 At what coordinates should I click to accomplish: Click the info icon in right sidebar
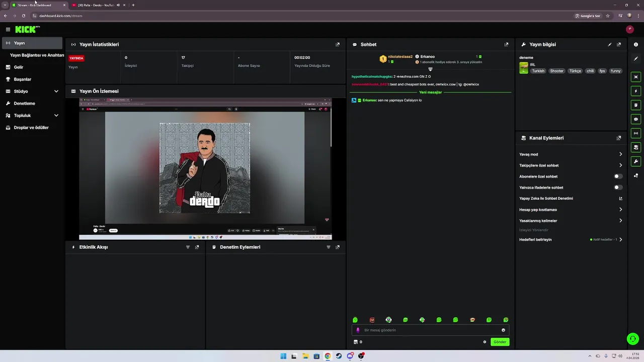point(636,45)
